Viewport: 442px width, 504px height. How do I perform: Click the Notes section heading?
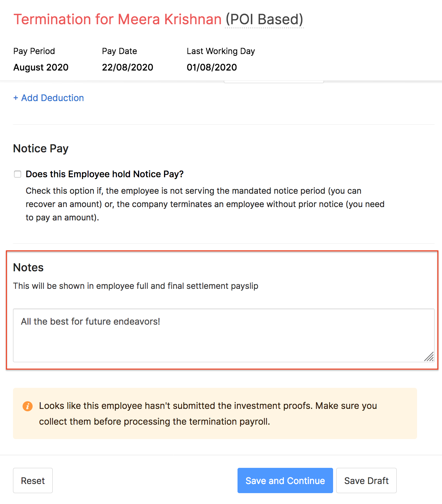tap(28, 267)
